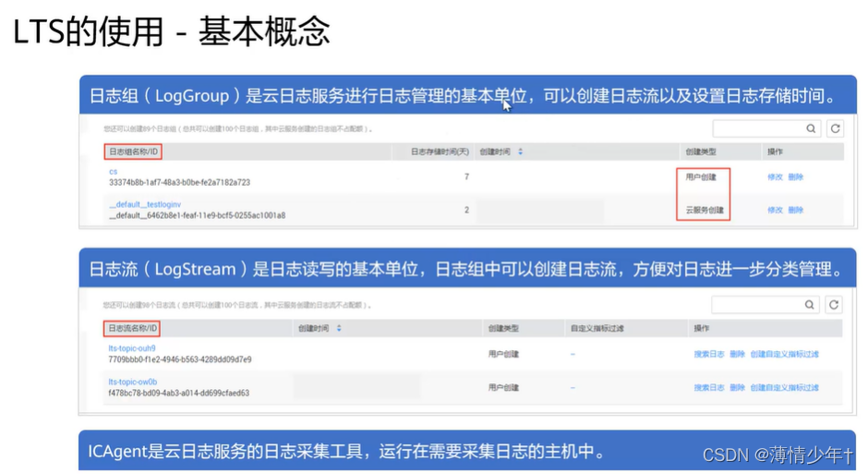Open the lts-topic-ow0b log stream
868x474 pixels.
pos(133,383)
